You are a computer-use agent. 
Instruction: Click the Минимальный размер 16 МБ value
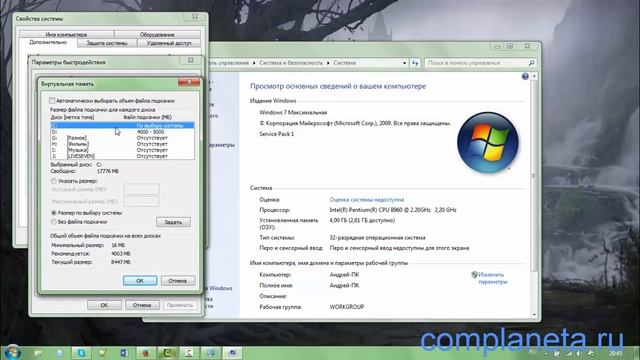118,245
